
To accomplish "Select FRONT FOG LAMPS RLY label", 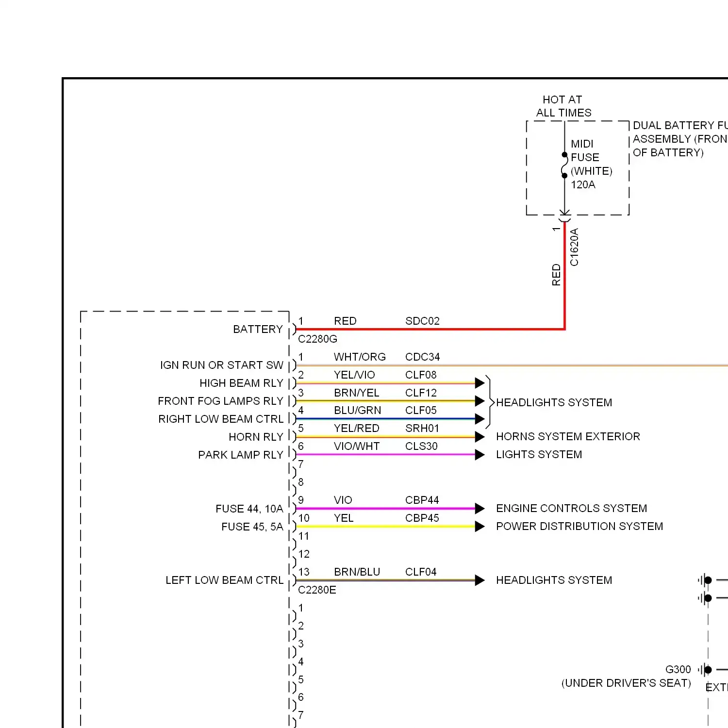I will coord(220,401).
